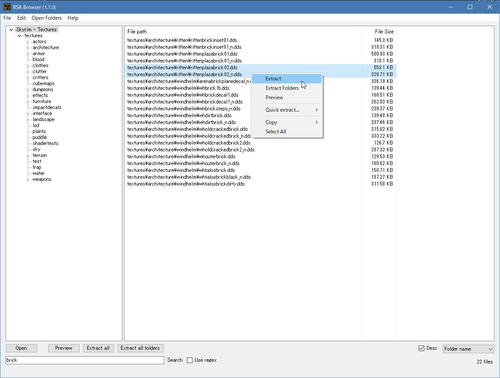This screenshot has width=500, height=378.
Task: Click the bottom Preview button
Action: pyautogui.click(x=64, y=348)
